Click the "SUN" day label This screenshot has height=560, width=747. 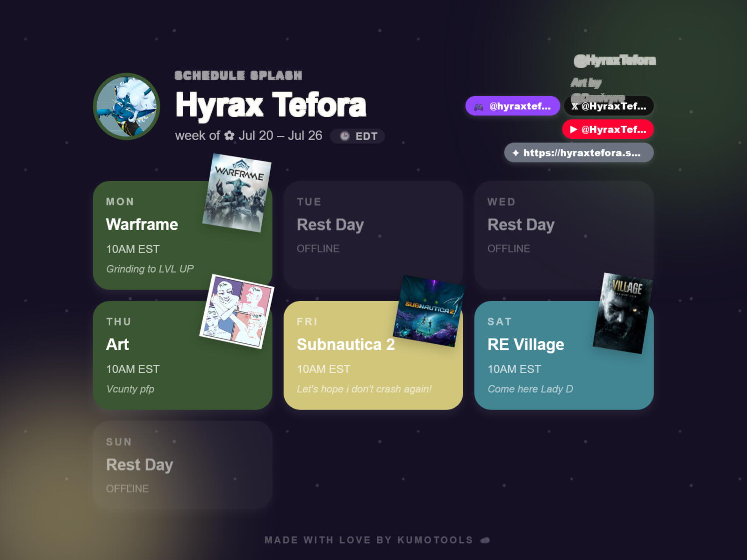119,442
